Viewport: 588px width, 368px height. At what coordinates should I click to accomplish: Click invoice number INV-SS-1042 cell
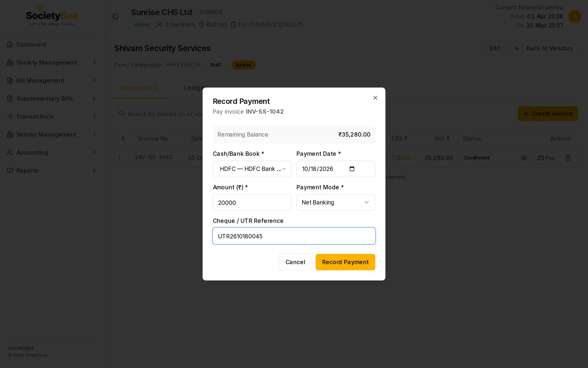point(154,158)
